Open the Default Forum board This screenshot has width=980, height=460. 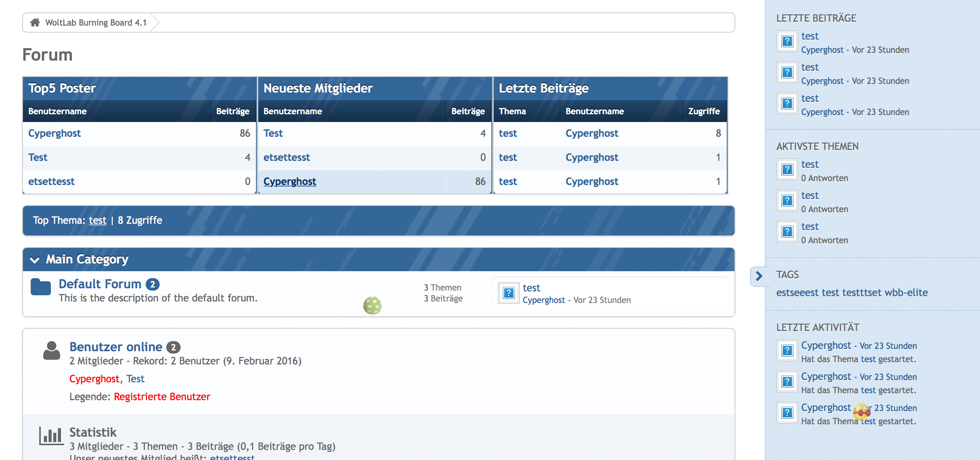point(100,284)
